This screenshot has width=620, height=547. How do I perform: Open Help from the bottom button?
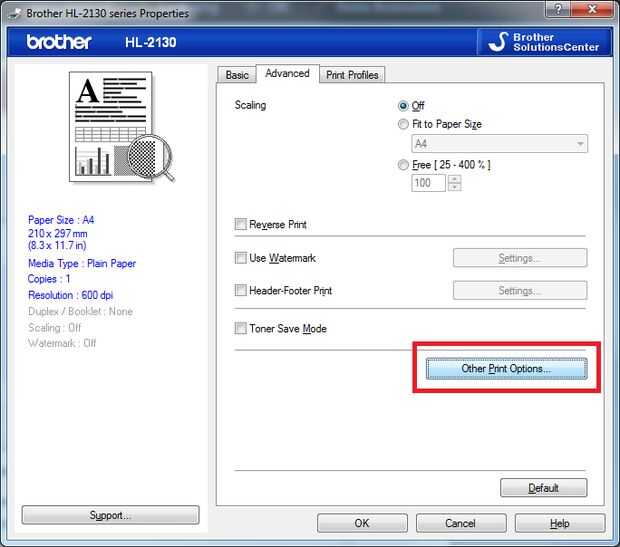pyautogui.click(x=560, y=523)
